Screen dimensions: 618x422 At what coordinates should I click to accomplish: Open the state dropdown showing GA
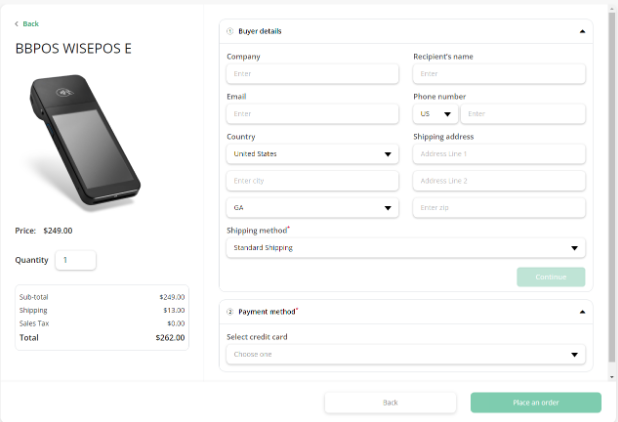(312, 208)
